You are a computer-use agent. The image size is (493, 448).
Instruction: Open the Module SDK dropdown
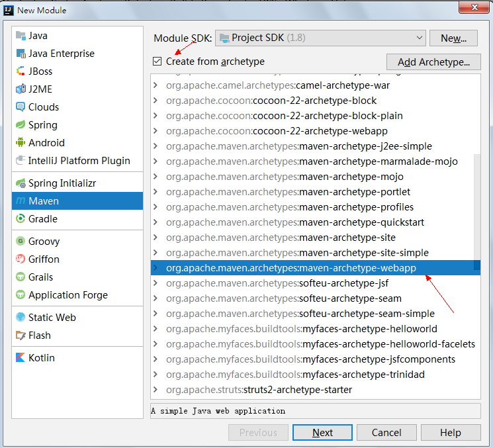(x=320, y=38)
